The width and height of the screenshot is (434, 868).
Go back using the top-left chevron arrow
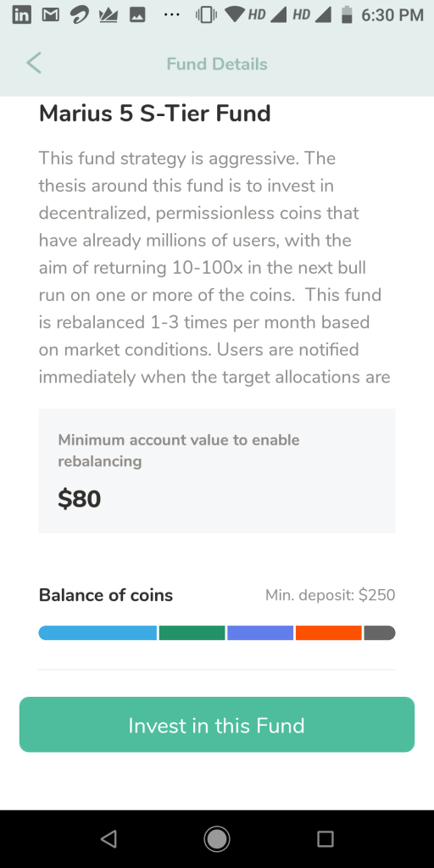coord(34,63)
